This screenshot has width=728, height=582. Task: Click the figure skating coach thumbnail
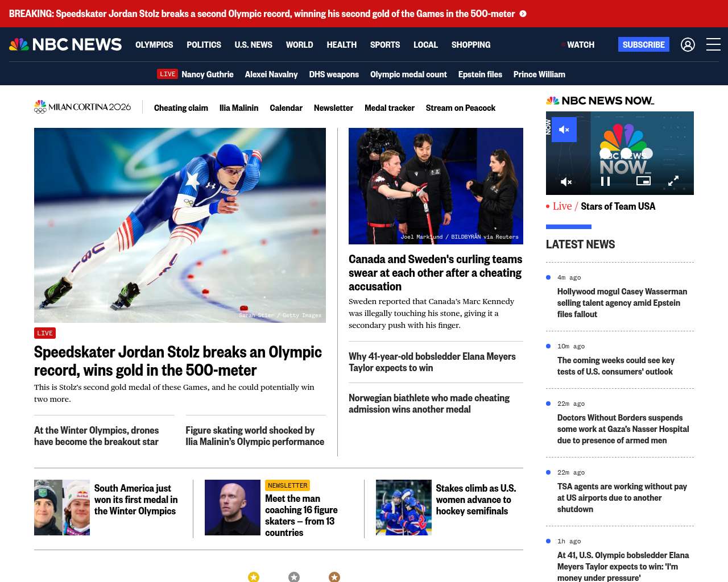233,508
